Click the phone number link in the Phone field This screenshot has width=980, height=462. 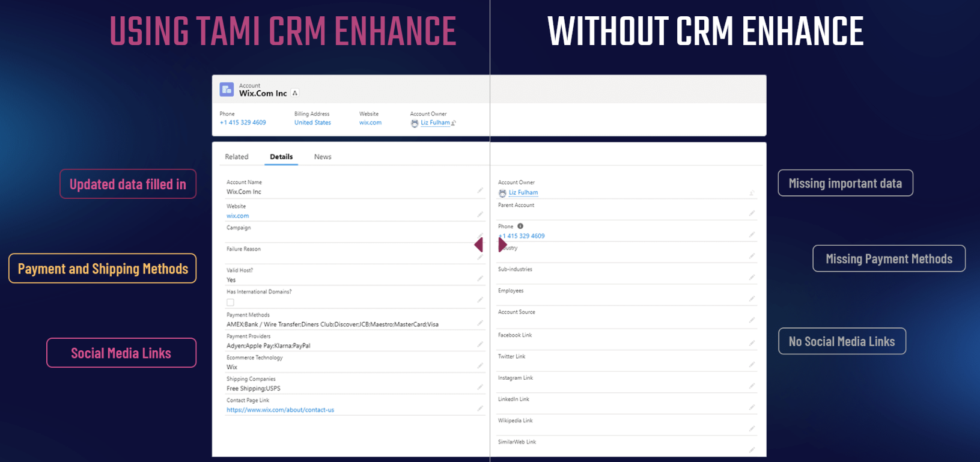click(x=522, y=236)
